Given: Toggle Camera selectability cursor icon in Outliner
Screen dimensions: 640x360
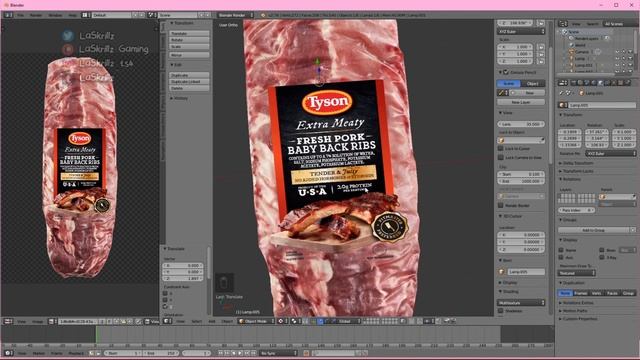Looking at the screenshot, I should [624, 52].
